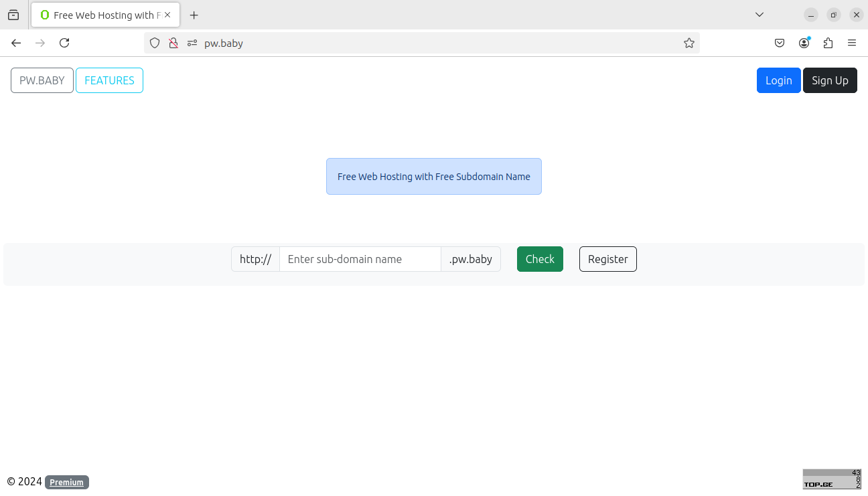Expand the list all tabs chevron
Image resolution: width=868 pixels, height=496 pixels.
pos(759,15)
